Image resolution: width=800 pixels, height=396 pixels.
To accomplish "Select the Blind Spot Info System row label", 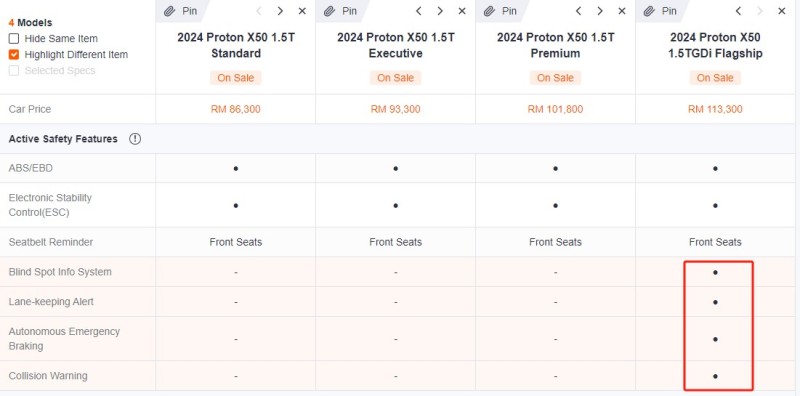I will coord(60,272).
